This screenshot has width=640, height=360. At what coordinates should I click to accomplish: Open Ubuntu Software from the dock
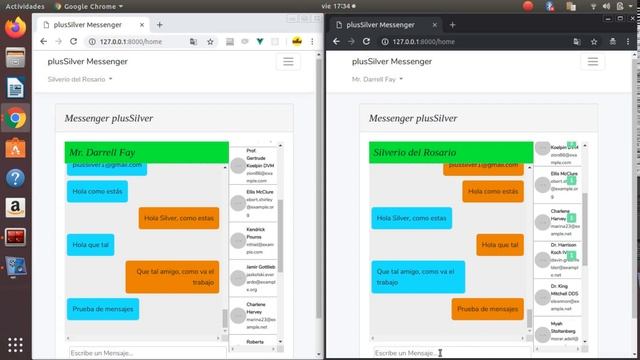point(16,148)
